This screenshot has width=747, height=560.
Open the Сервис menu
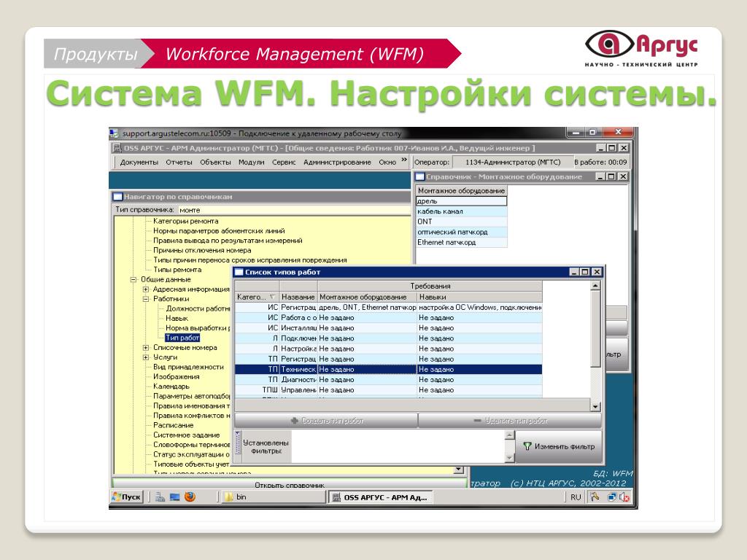284,163
